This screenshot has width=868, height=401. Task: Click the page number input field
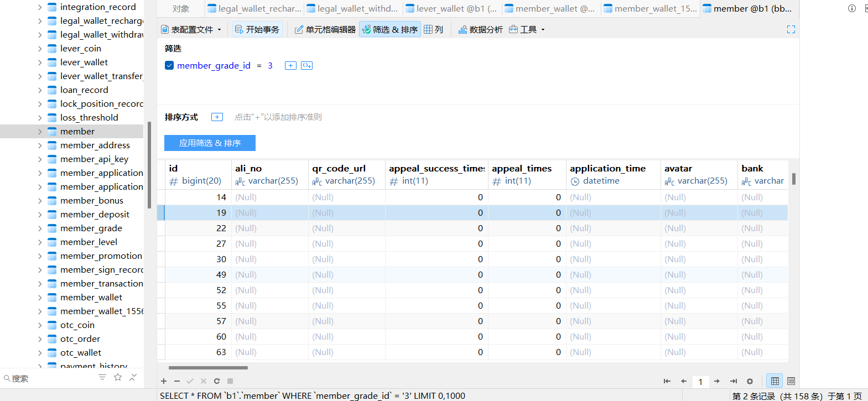(700, 382)
